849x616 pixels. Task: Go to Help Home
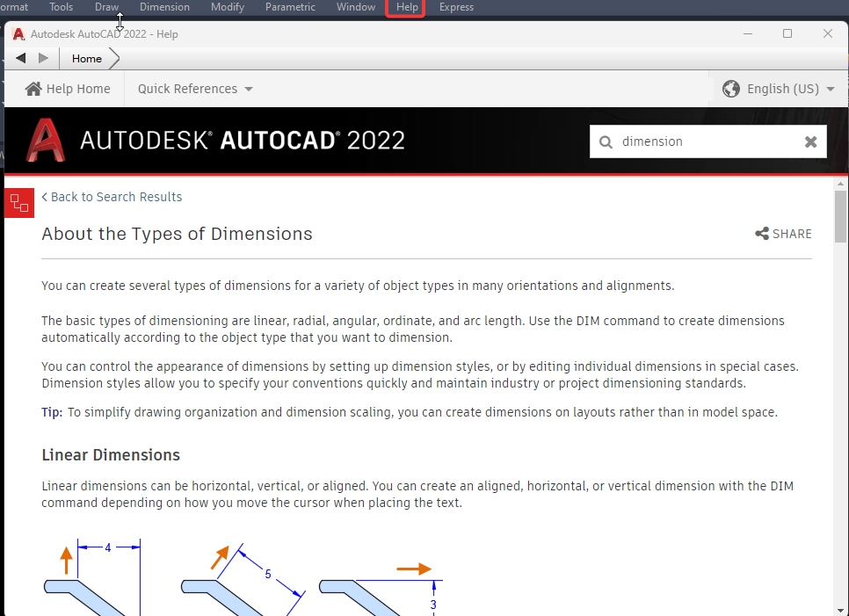point(68,89)
